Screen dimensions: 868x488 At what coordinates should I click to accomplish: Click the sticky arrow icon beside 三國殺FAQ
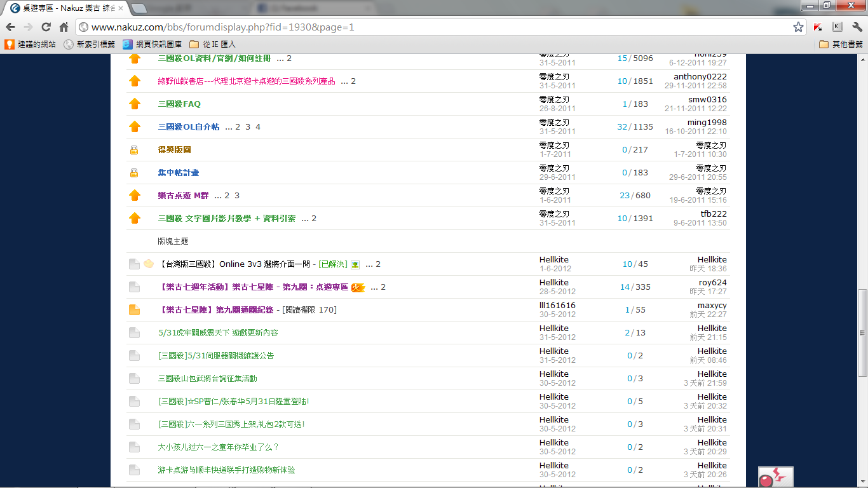pyautogui.click(x=134, y=104)
